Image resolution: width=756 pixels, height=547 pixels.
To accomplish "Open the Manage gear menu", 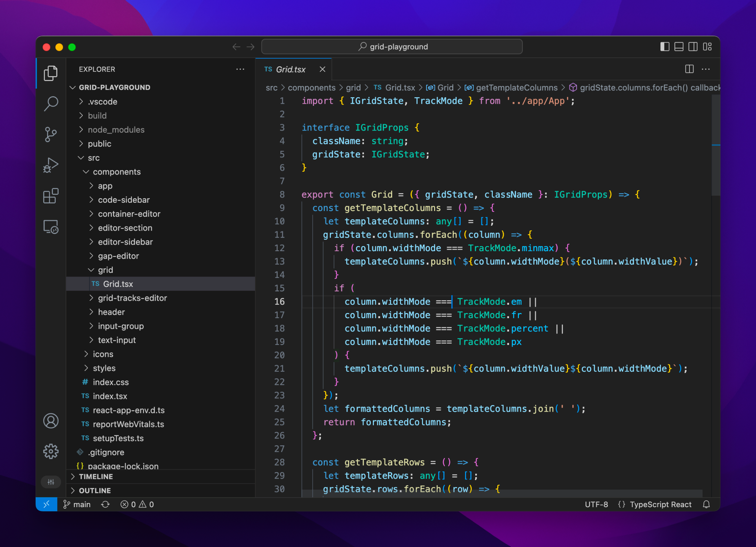I will pyautogui.click(x=51, y=451).
